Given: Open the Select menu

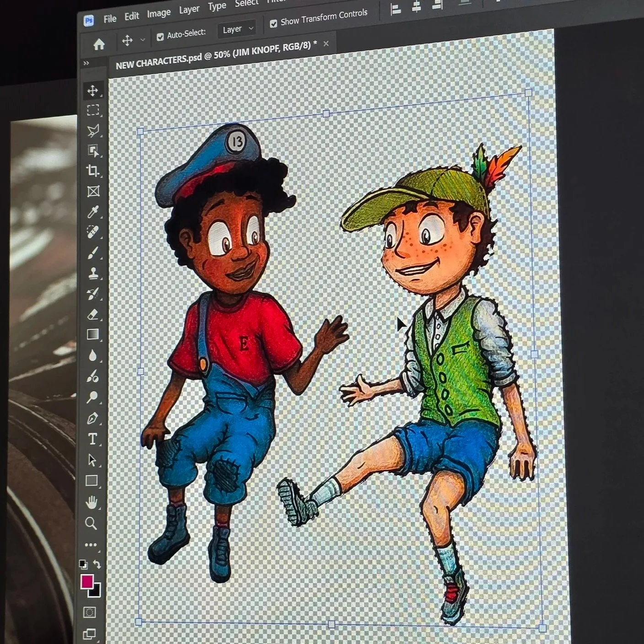Looking at the screenshot, I should (x=247, y=3).
